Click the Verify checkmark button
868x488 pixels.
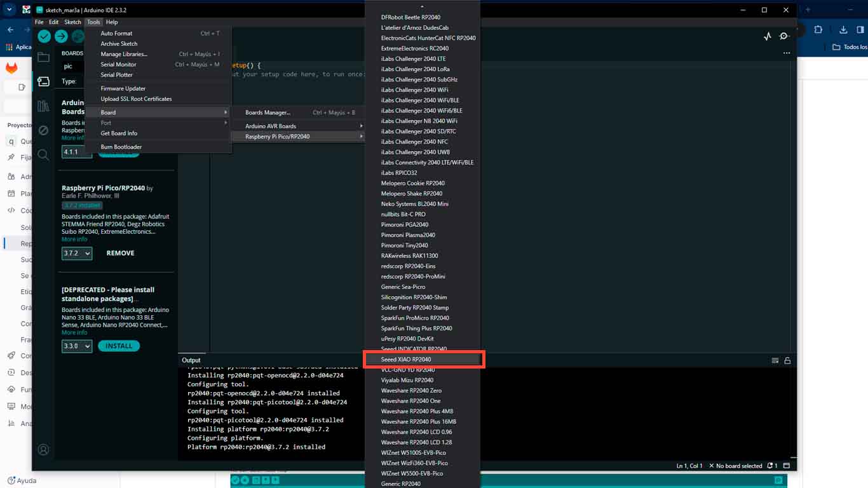(x=44, y=37)
